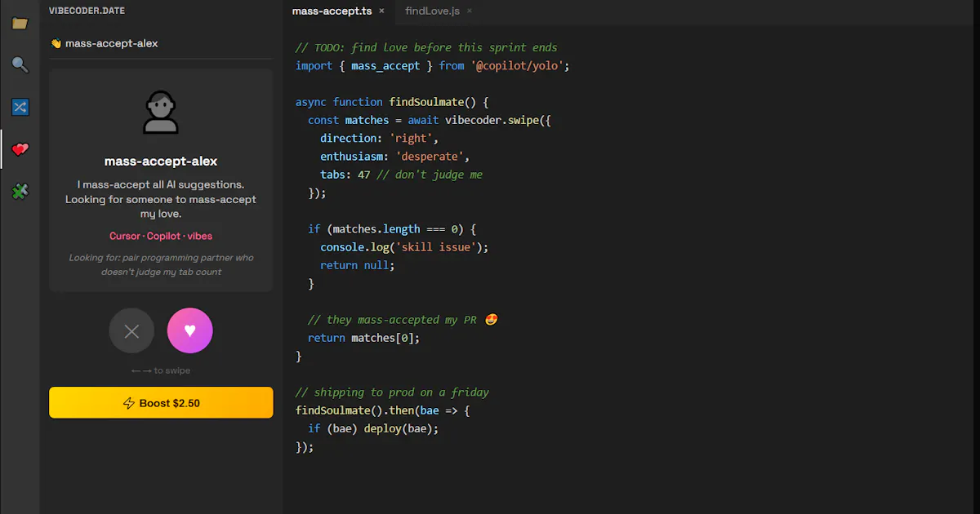Select the hearts dating panel icon
The width and height of the screenshot is (980, 514).
coord(20,149)
